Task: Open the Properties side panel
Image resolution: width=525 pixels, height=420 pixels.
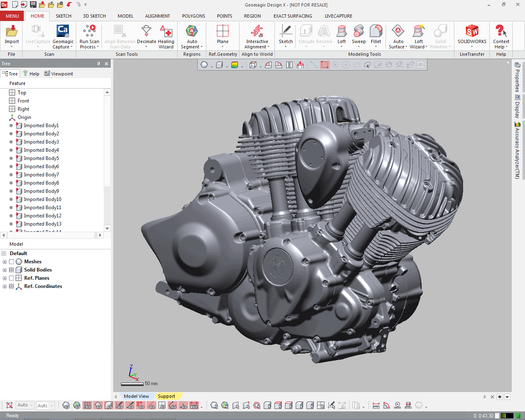Action: pos(517,77)
